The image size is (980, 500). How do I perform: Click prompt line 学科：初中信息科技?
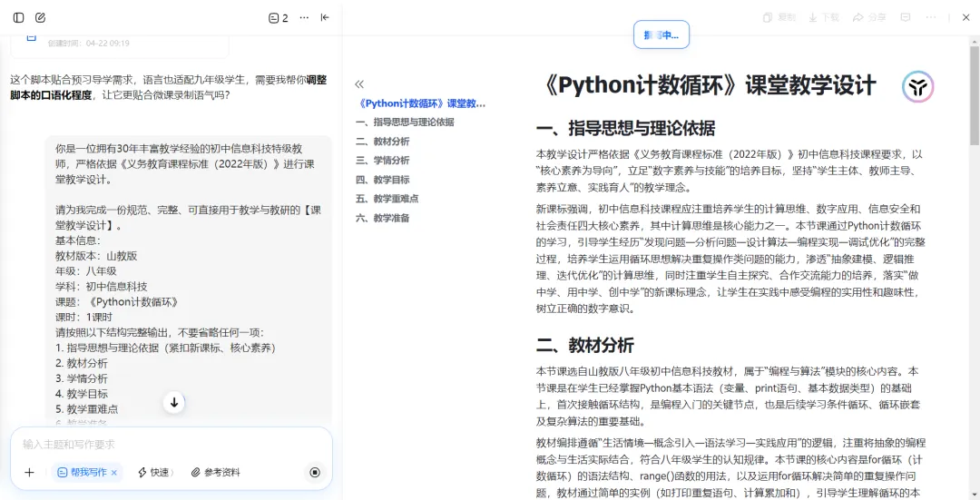pyautogui.click(x=102, y=286)
